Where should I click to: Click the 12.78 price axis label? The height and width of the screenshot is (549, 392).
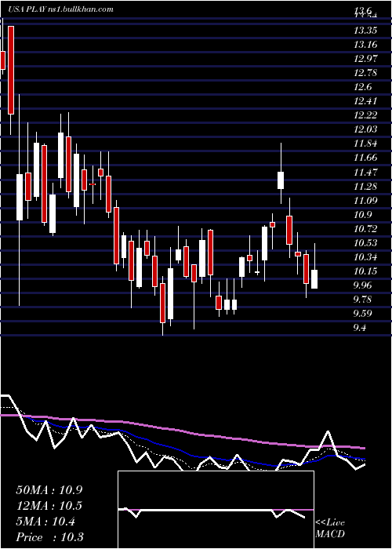click(365, 73)
